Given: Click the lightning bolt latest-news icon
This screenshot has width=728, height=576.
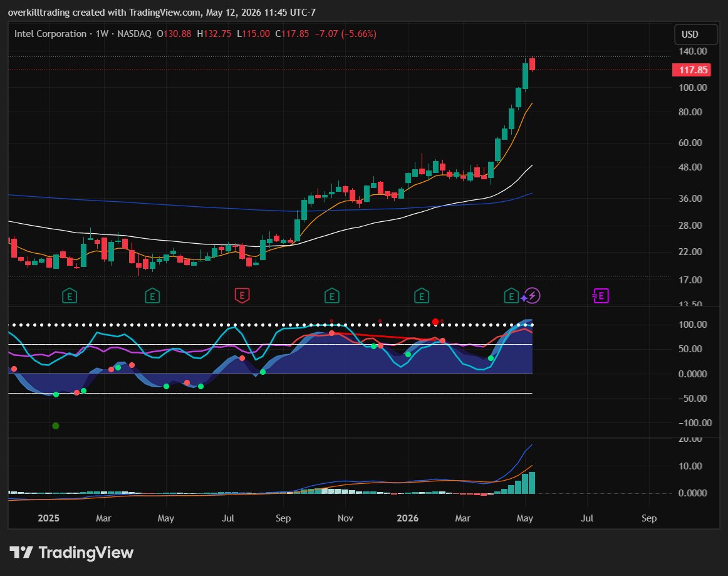Looking at the screenshot, I should [x=533, y=295].
